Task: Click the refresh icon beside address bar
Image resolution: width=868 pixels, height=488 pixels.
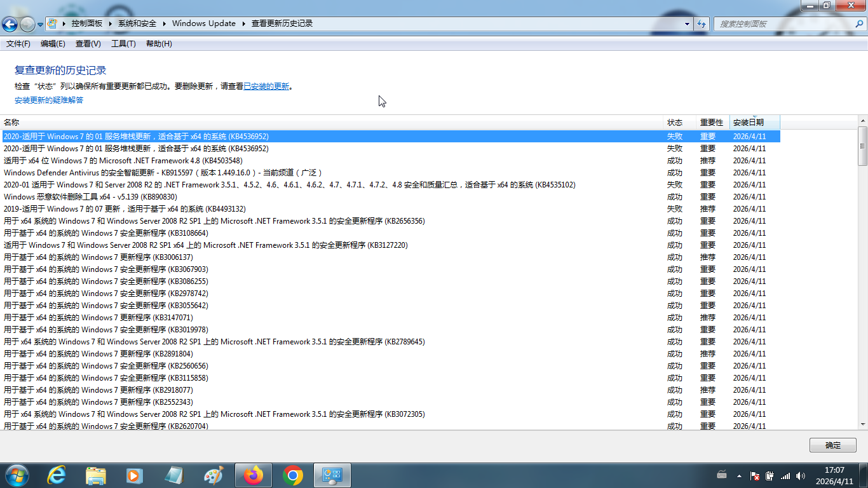Action: (x=702, y=24)
